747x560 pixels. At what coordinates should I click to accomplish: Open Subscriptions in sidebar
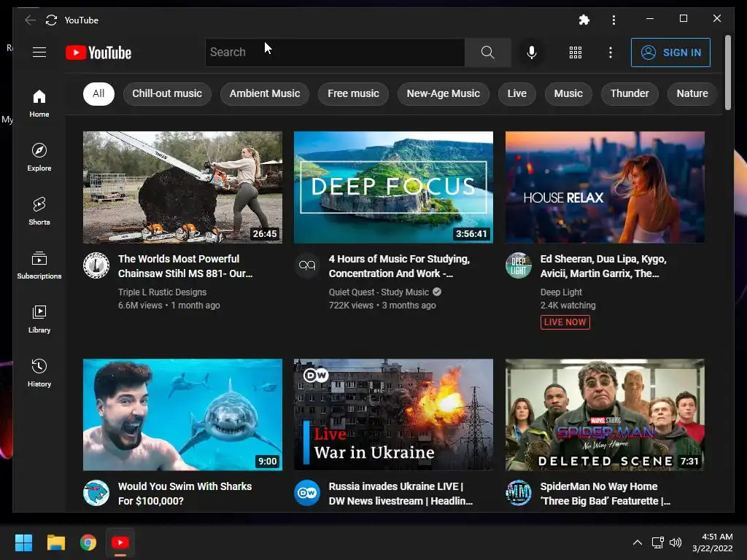coord(39,265)
